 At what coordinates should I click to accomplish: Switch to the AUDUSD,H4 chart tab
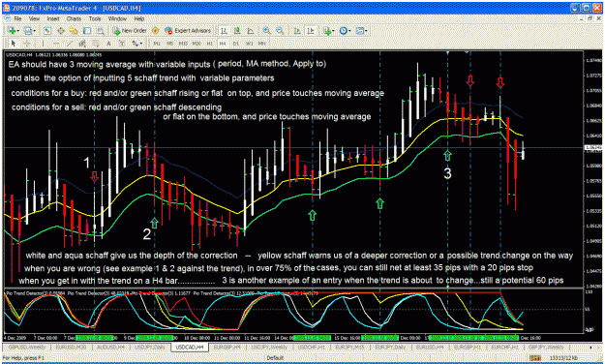pos(110,348)
